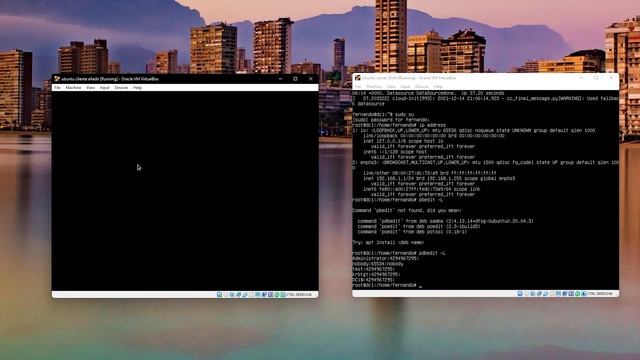Minimize the Ubuntu server VM window
Image resolution: width=640 pixels, height=360 pixels.
coord(581,78)
